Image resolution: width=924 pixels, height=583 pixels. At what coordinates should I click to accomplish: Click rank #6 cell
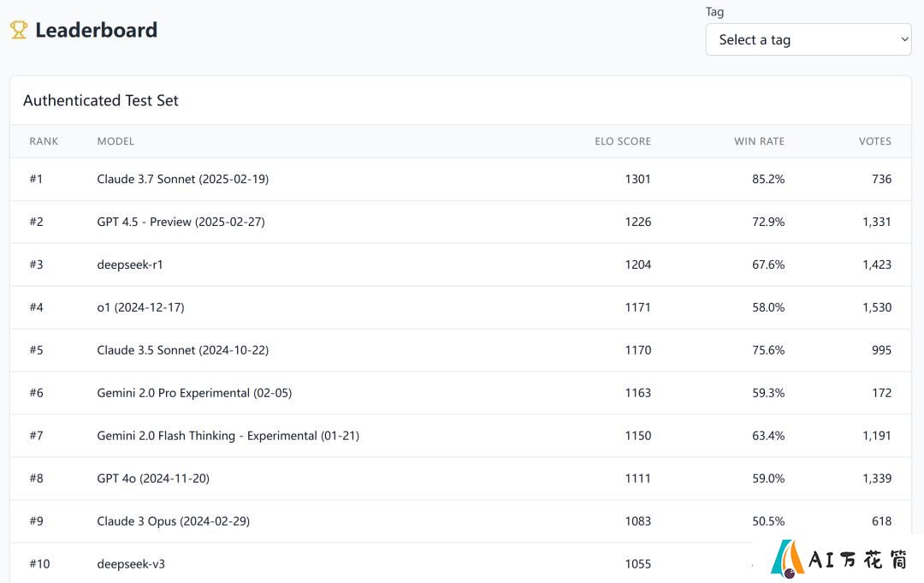36,393
